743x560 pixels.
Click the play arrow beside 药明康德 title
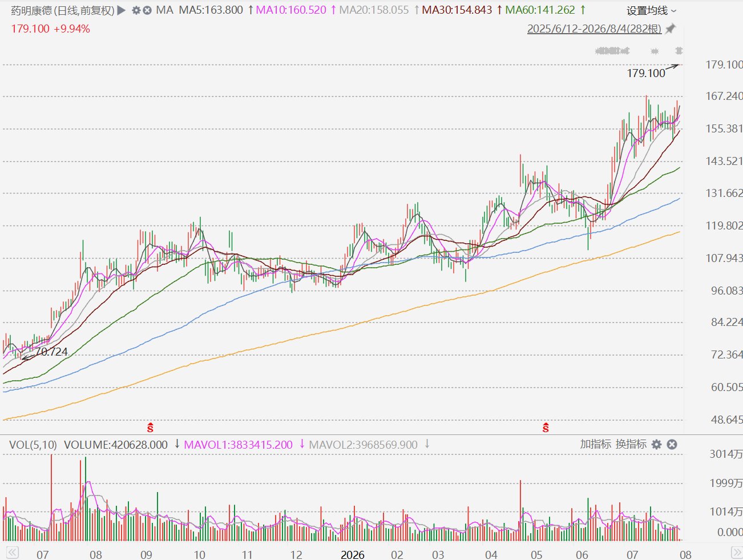(122, 10)
